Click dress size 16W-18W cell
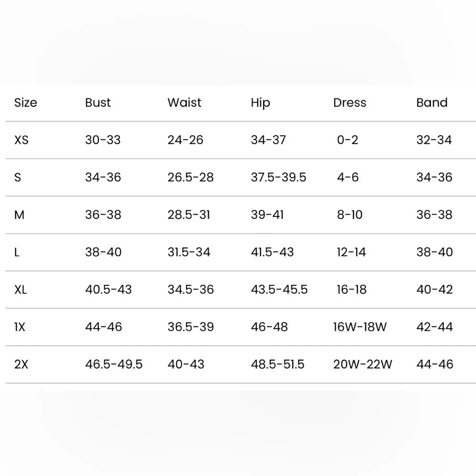This screenshot has height=476, width=476. coord(360,327)
